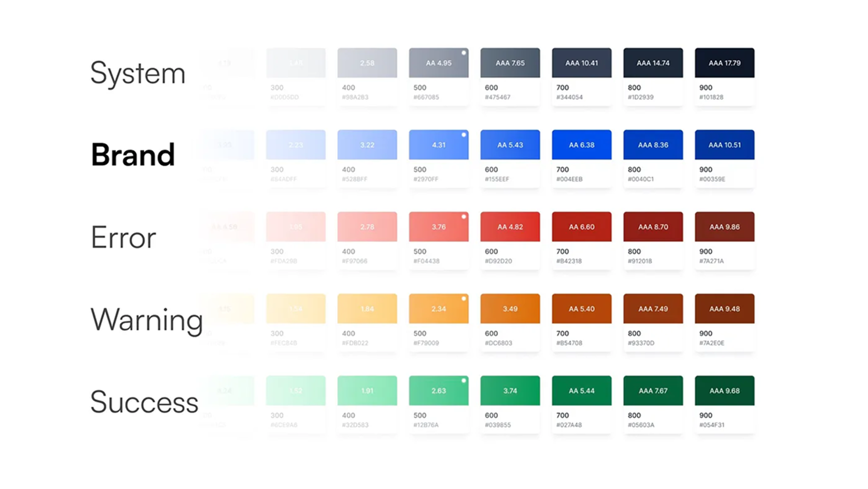Click hex code #7A271A
Viewport: 868px width, 489px height.
tap(712, 261)
